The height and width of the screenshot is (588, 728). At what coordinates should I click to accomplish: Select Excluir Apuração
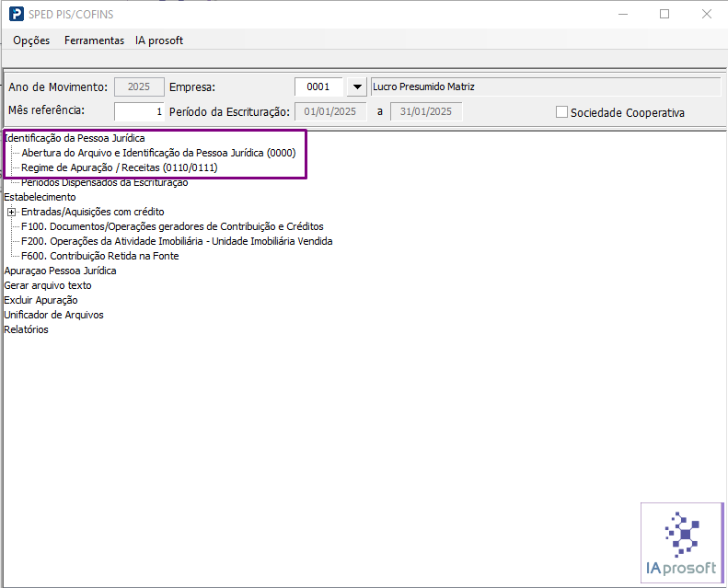click(x=40, y=300)
